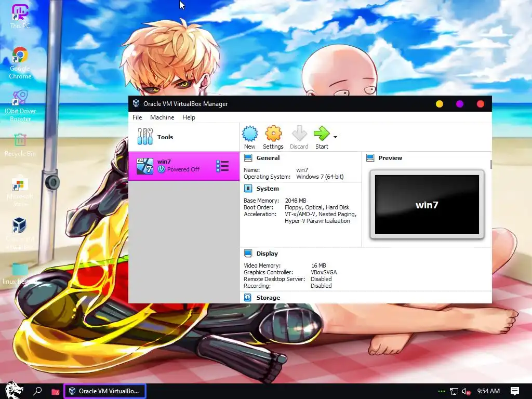The width and height of the screenshot is (532, 399).
Task: Open the win7 machine tools list icon
Action: (x=222, y=166)
